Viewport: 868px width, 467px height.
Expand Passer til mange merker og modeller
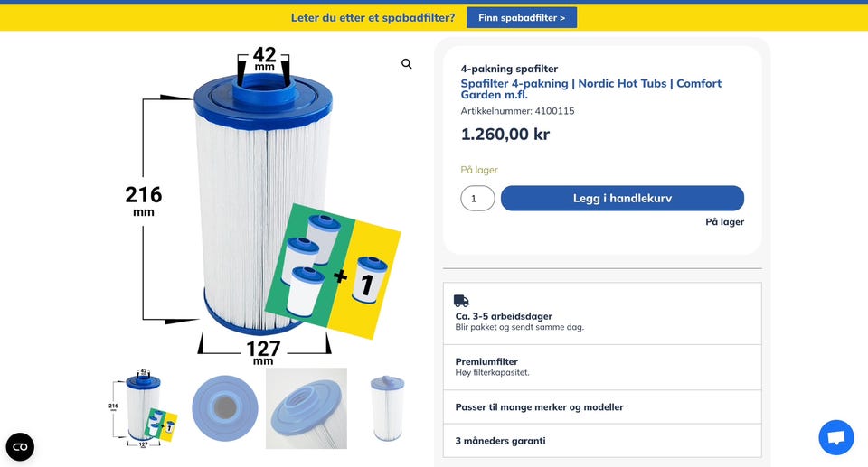point(602,406)
